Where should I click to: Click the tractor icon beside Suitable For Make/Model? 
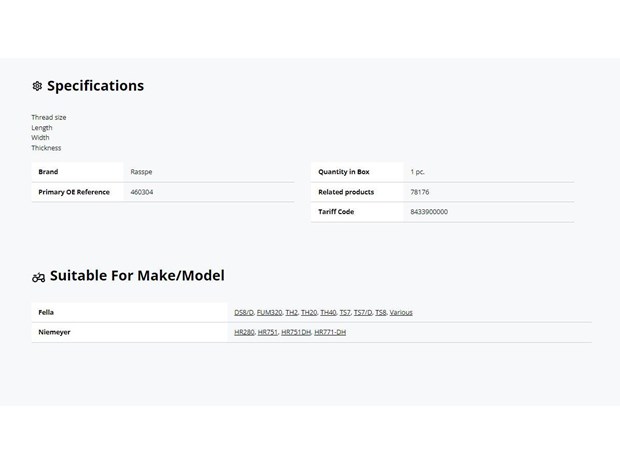coord(38,278)
